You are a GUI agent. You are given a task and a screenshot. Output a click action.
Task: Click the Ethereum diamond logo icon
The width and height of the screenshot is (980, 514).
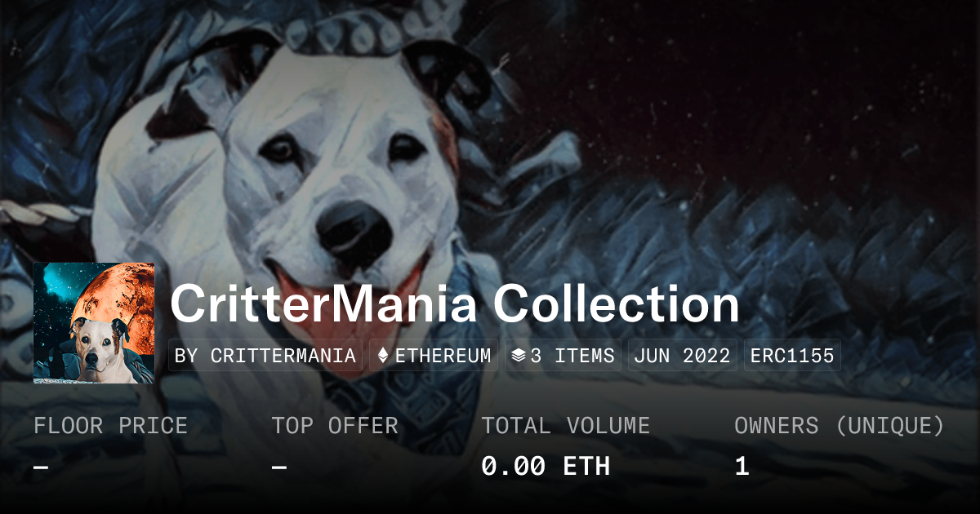[383, 356]
